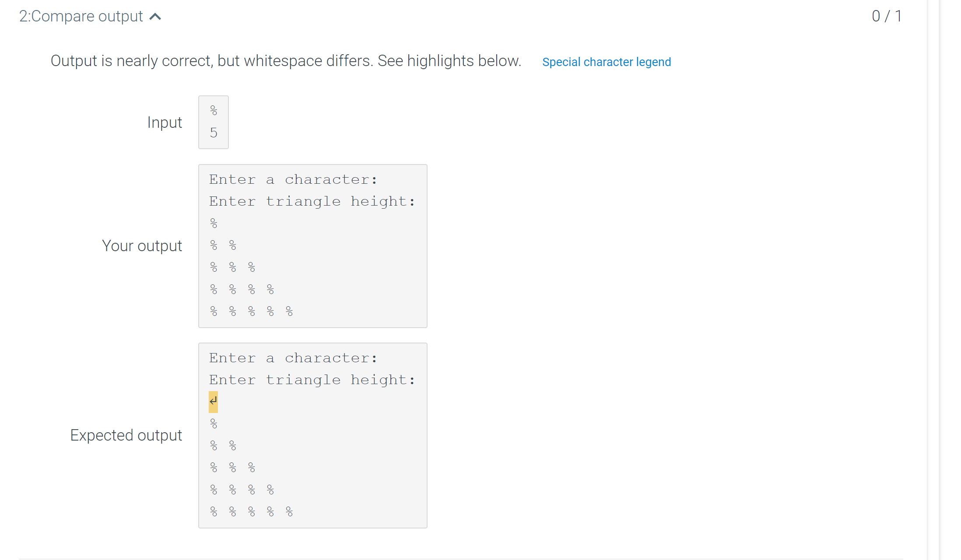The height and width of the screenshot is (560, 961).
Task: Open the Special character legend
Action: click(607, 62)
